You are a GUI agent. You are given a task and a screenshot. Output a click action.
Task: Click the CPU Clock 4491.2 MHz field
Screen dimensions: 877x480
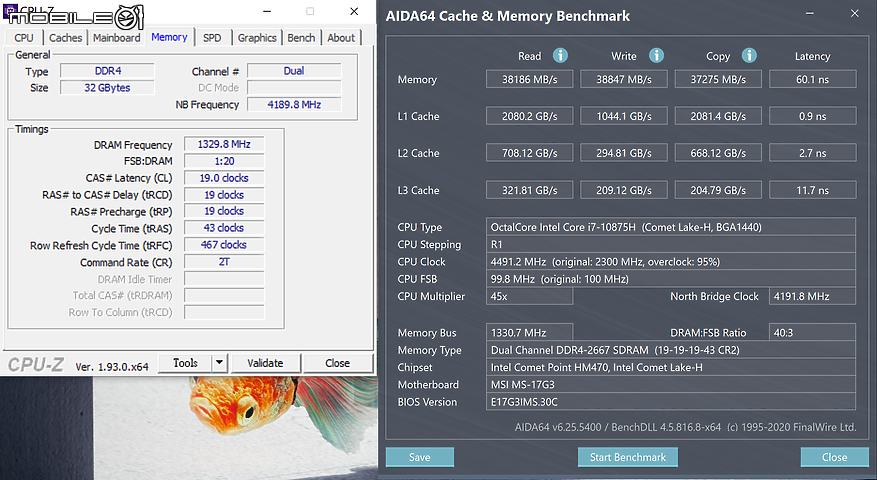[x=671, y=261]
